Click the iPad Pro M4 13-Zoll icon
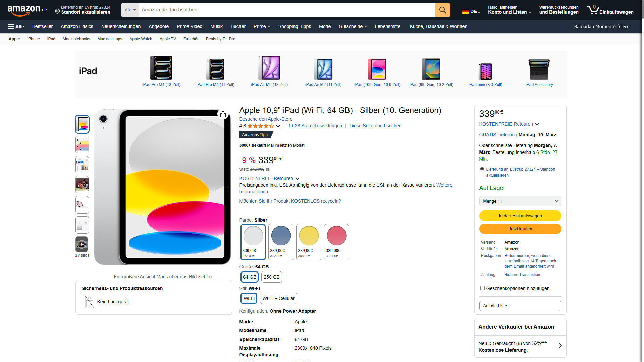 [161, 68]
